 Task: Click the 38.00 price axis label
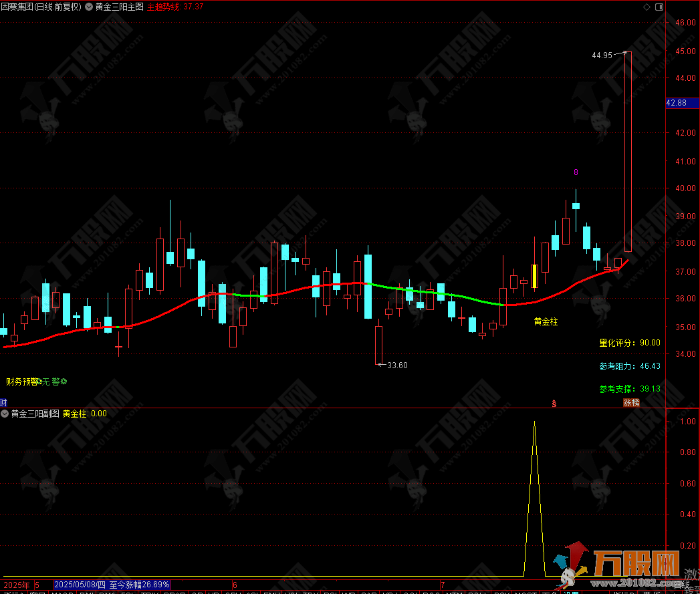tap(685, 243)
